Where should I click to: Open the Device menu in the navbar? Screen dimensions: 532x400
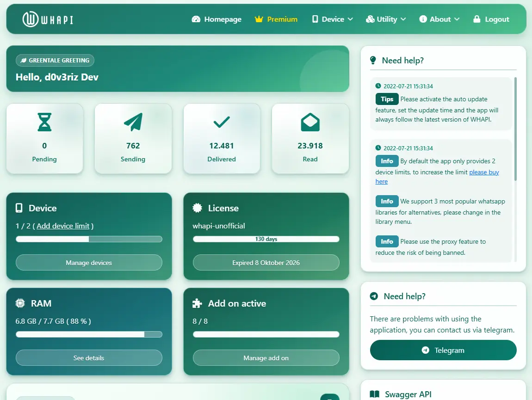tap(333, 19)
